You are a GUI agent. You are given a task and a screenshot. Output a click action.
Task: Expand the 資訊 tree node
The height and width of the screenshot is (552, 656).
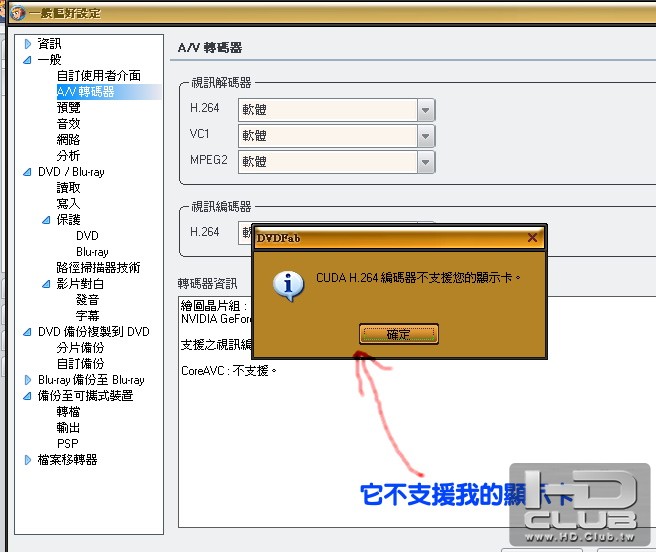pyautogui.click(x=28, y=44)
